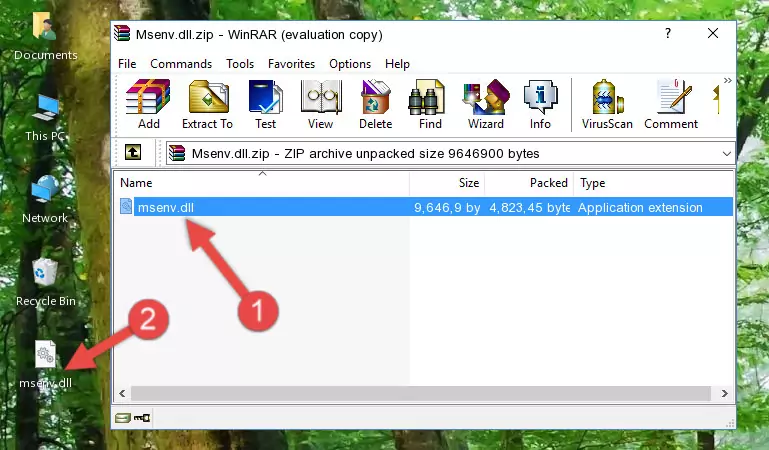
Task: Click the Delete toolbar icon
Action: (x=375, y=104)
